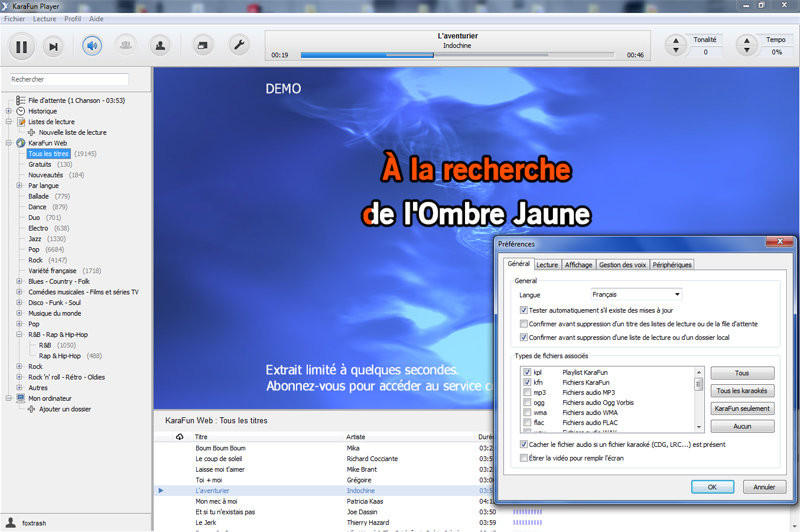Screen dimensions: 800x532
Task: Expand the Disco - Funk - Soul category
Action: (x=19, y=302)
